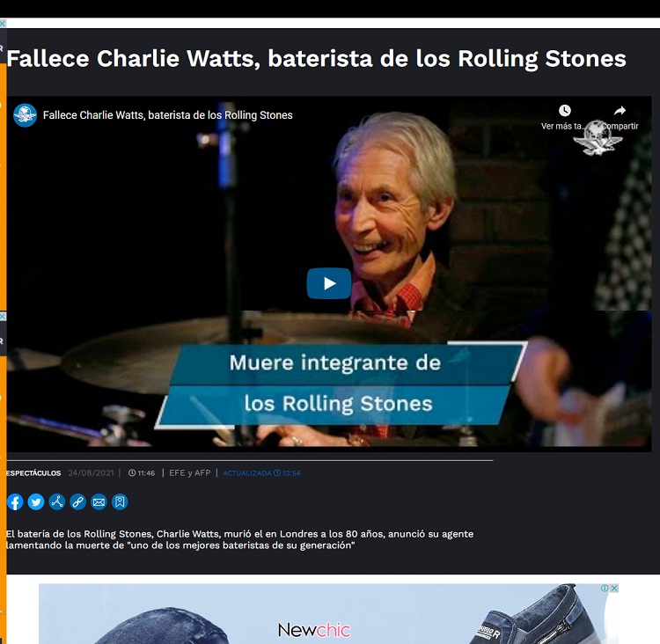The image size is (660, 644).
Task: Go to the ESPECTÁCULOS section
Action: [33, 473]
